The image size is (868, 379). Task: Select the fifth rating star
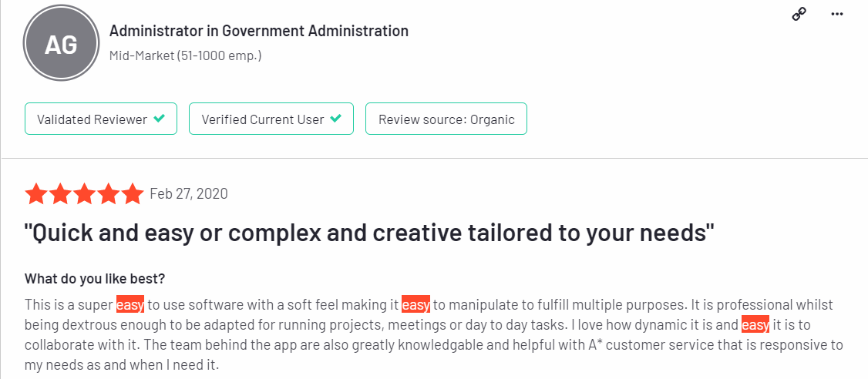[x=133, y=194]
